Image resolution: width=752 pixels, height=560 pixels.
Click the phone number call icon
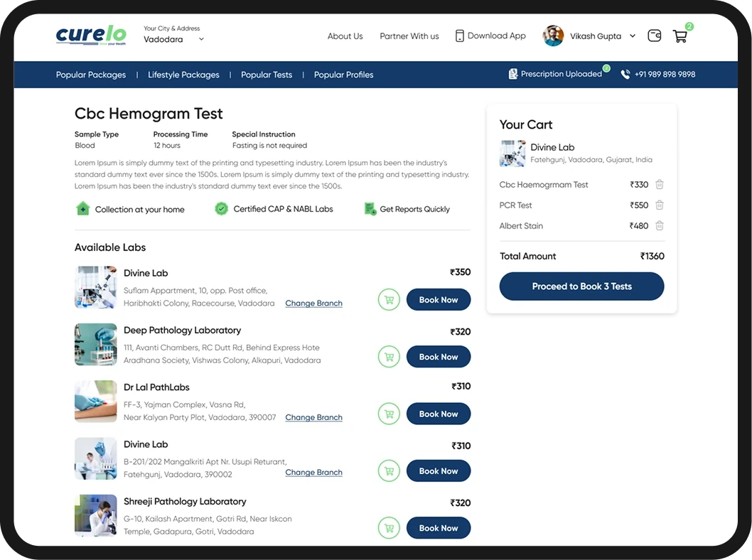[625, 75]
